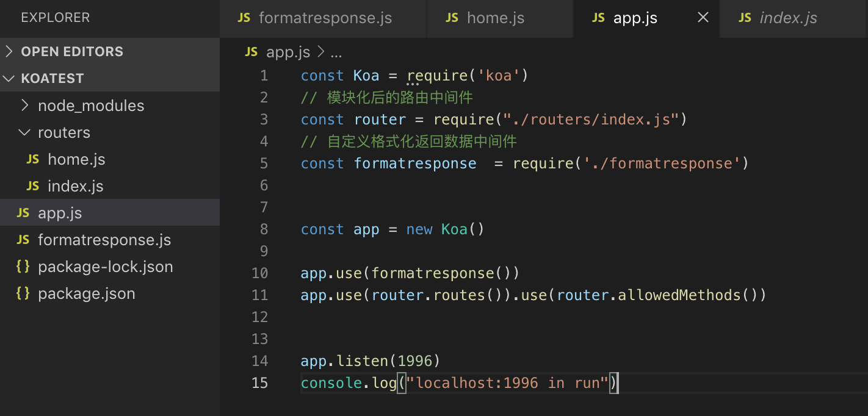Viewport: 868px width, 416px height.
Task: Click the JS icon on home.js tab
Action: (452, 18)
